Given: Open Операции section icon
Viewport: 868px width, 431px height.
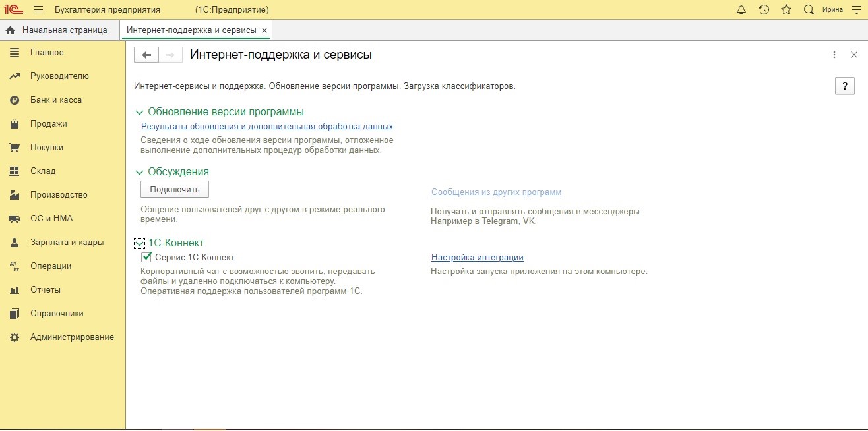Looking at the screenshot, I should point(15,266).
